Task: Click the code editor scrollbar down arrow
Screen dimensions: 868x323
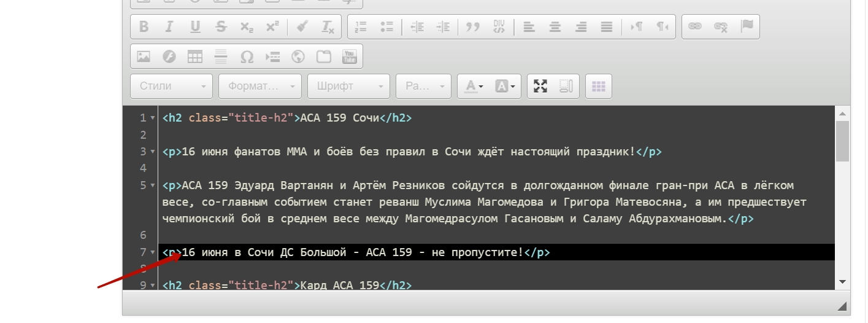Action: (842, 281)
